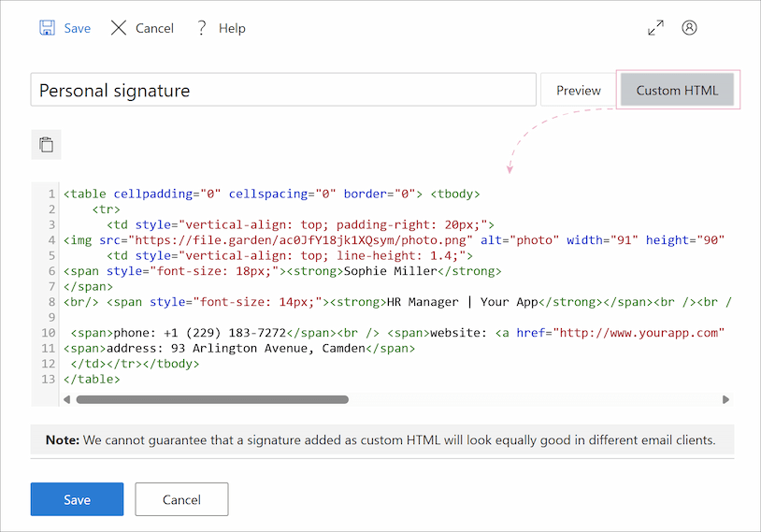761x532 pixels.
Task: Click the bottom Cancel button
Action: (181, 499)
